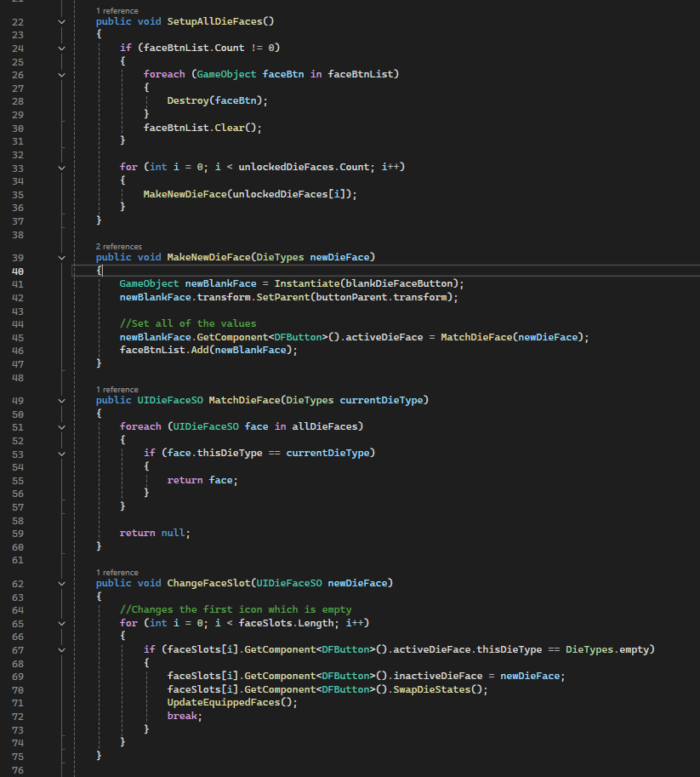Image resolution: width=700 pixels, height=777 pixels.
Task: Collapse the for loop over unlockedDieFaces
Action: (x=61, y=169)
